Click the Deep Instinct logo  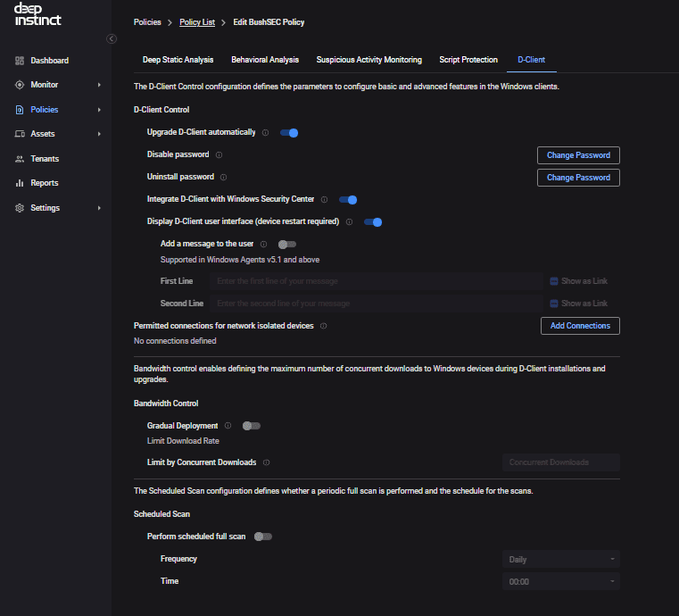37,14
